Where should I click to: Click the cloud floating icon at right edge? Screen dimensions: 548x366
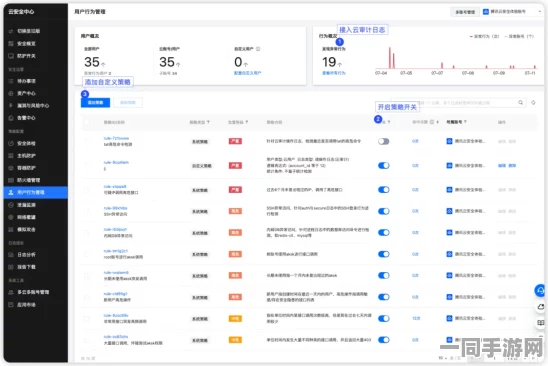coord(541,307)
